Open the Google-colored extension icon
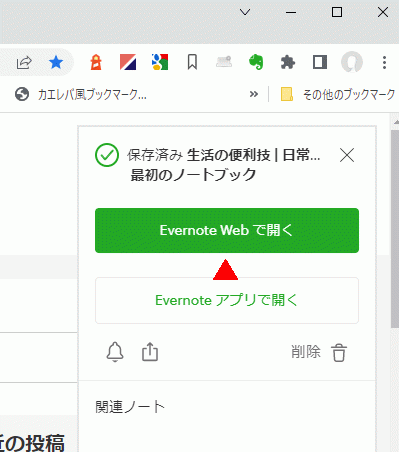 coord(160,62)
